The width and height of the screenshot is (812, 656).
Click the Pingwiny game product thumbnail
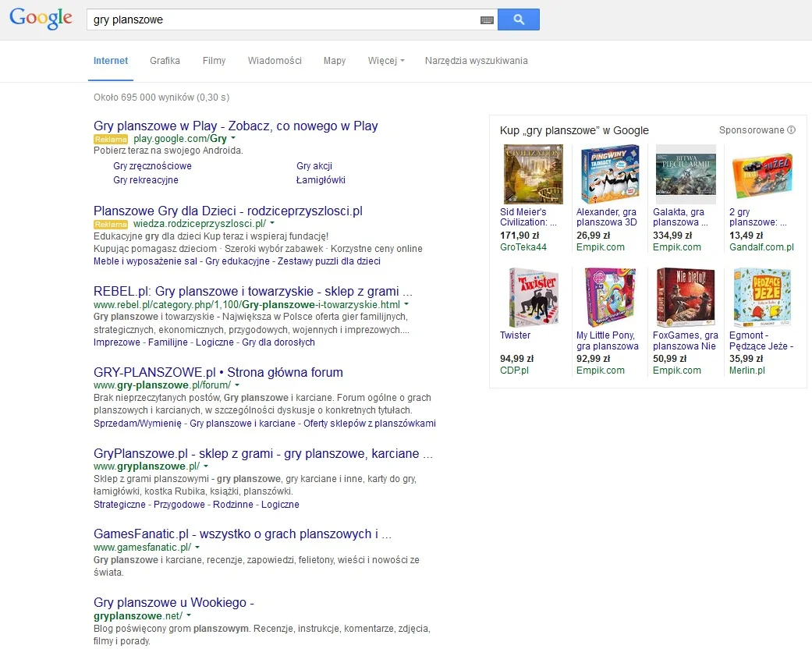click(x=609, y=175)
